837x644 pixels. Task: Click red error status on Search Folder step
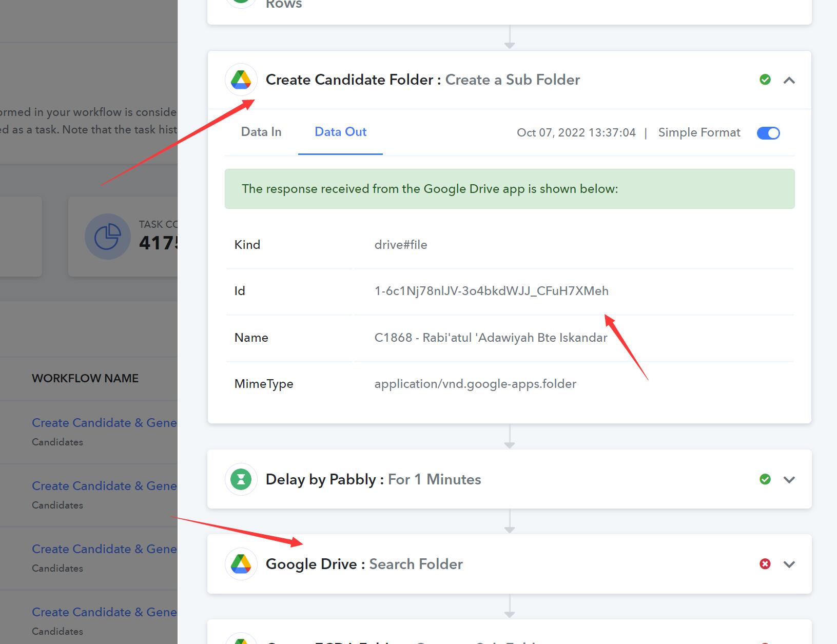(x=765, y=564)
